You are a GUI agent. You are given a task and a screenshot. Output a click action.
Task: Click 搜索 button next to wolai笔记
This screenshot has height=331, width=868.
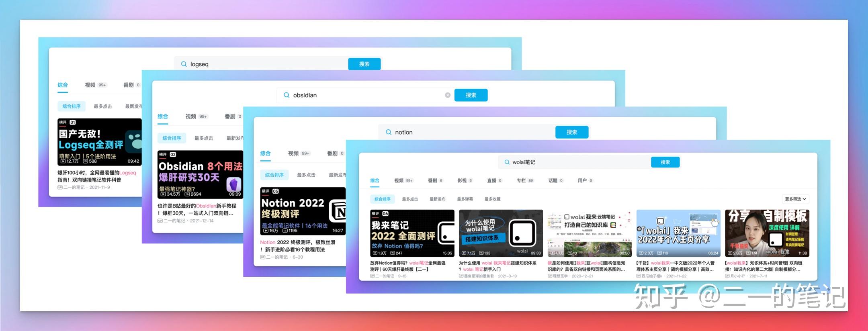tap(665, 162)
